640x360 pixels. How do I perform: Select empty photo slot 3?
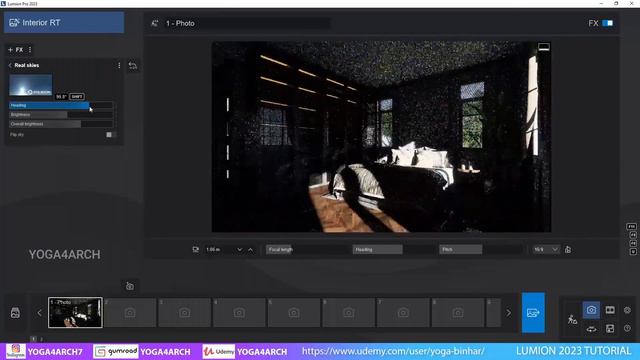[184, 313]
